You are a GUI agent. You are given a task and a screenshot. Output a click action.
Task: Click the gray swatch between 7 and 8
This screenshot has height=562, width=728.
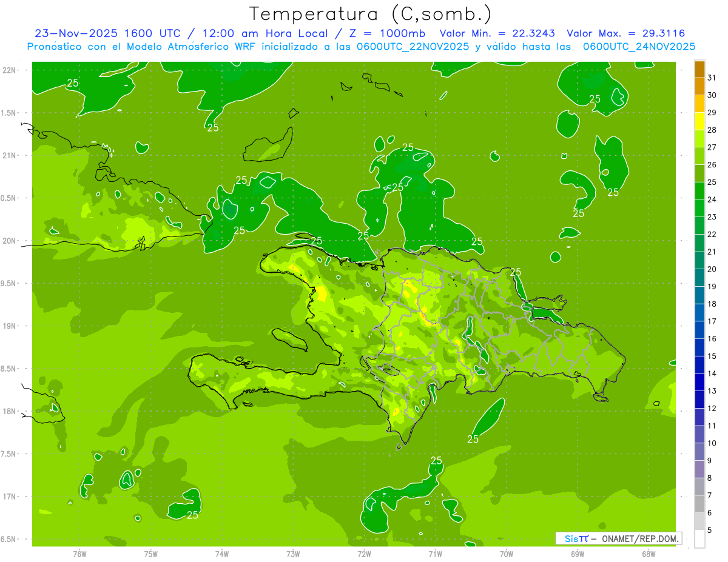700,486
